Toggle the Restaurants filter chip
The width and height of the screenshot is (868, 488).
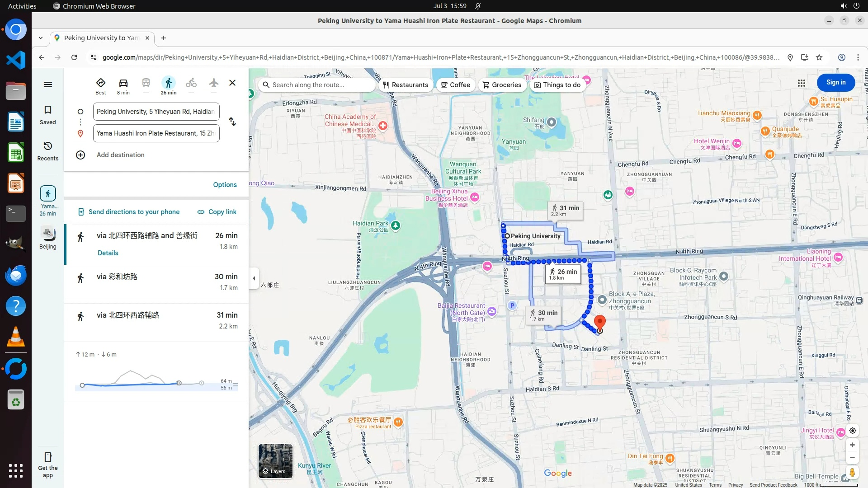pyautogui.click(x=406, y=85)
